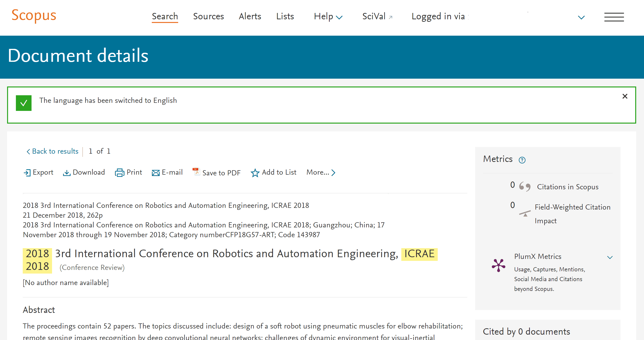The height and width of the screenshot is (340, 644).
Task: Select the Search tab in navigation
Action: (x=165, y=17)
